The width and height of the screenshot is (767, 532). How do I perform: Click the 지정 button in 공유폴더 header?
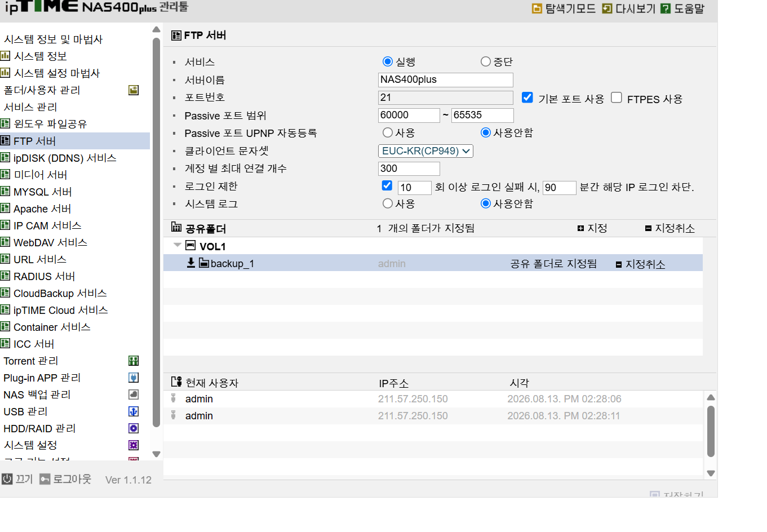(592, 228)
